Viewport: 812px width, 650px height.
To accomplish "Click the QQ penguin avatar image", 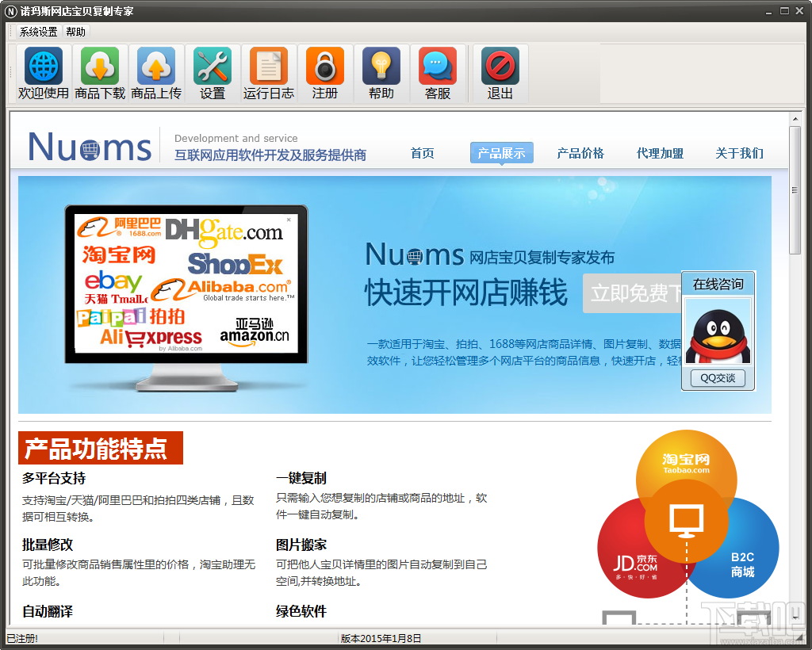I will coord(718,331).
